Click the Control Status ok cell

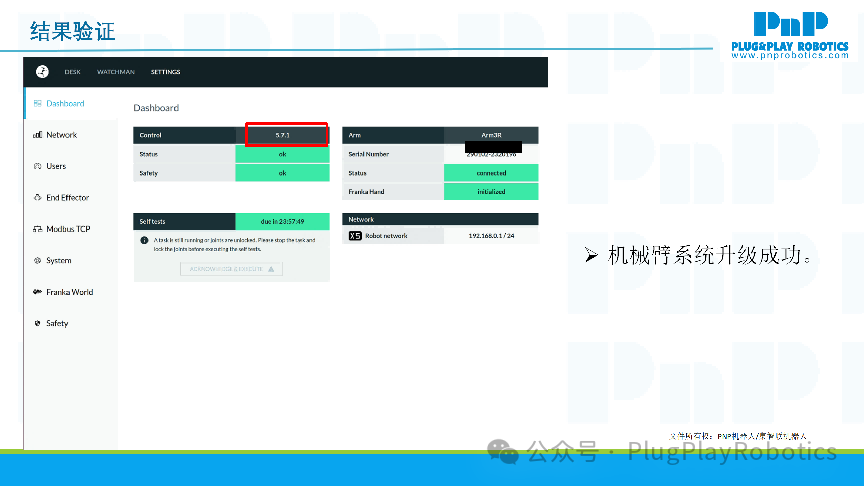click(283, 154)
